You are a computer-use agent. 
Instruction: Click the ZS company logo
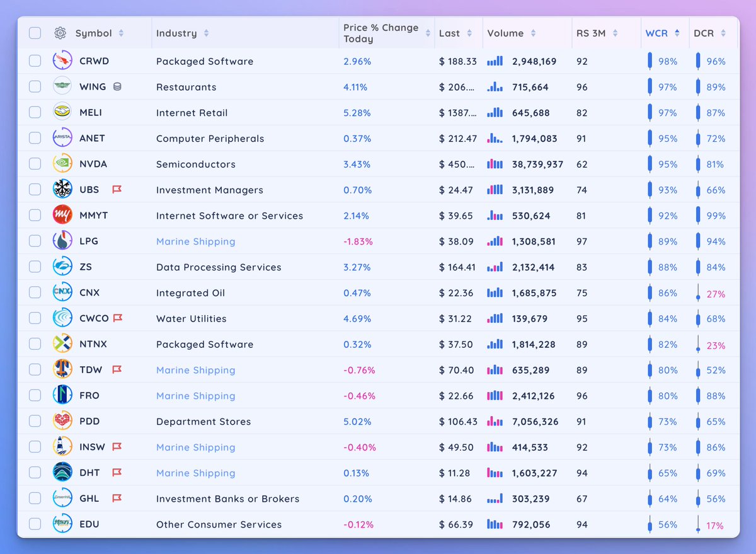[62, 267]
